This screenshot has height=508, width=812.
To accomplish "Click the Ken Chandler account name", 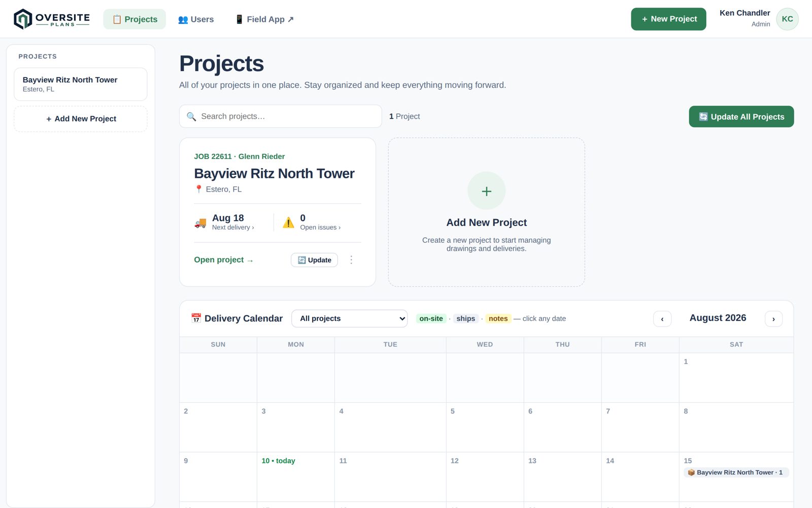I will (x=745, y=13).
